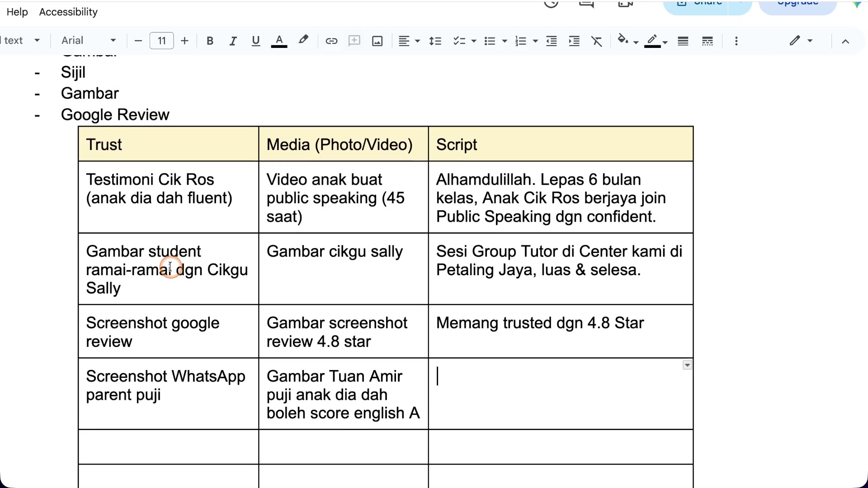Insert an image

pyautogui.click(x=377, y=41)
